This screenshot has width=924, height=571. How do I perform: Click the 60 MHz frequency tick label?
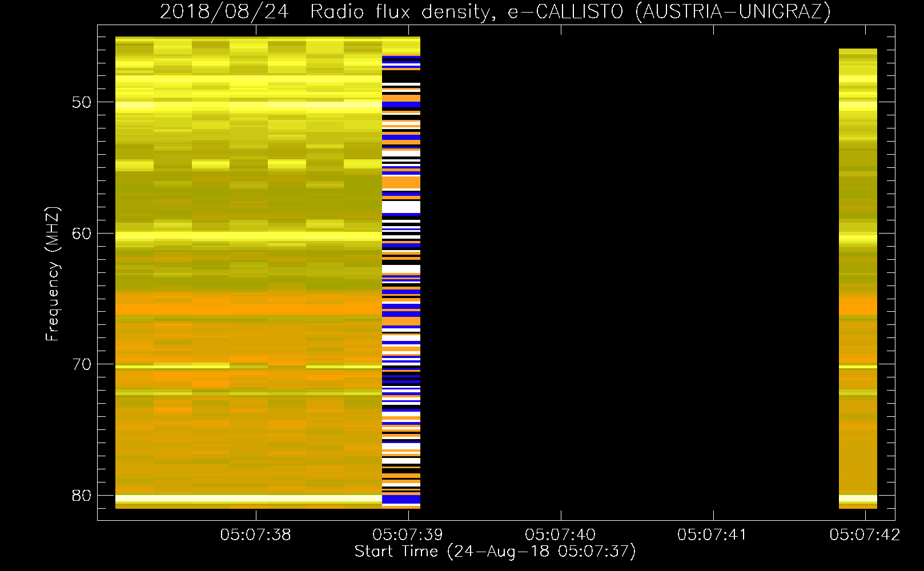(82, 234)
